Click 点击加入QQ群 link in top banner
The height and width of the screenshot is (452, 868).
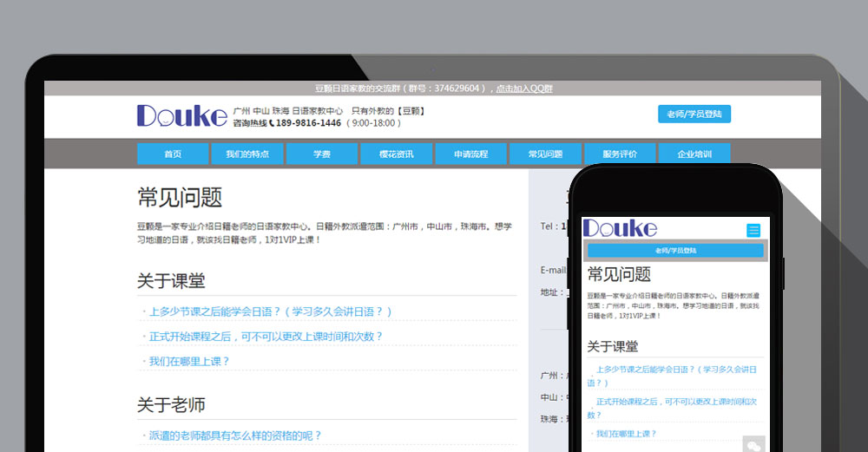(x=524, y=88)
